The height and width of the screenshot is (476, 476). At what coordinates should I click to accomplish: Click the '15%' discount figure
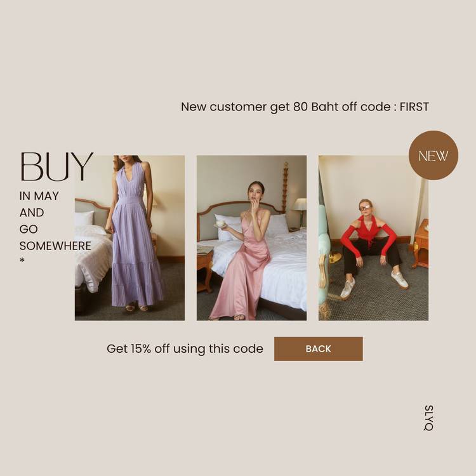click(141, 348)
